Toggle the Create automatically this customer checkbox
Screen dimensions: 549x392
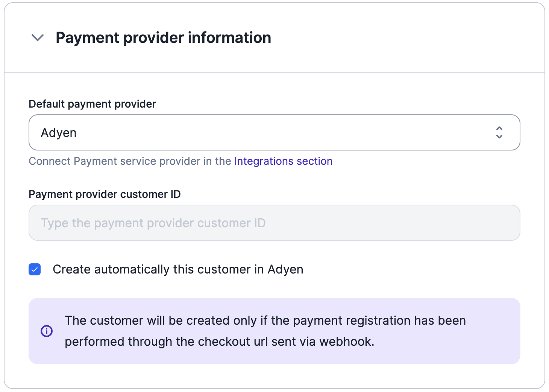point(35,269)
